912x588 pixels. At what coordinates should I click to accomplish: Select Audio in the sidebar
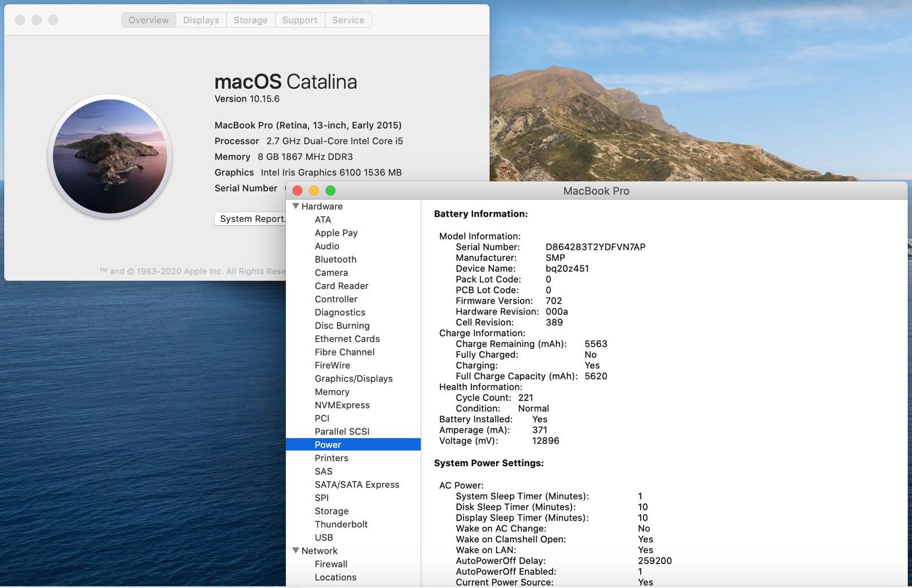point(327,246)
